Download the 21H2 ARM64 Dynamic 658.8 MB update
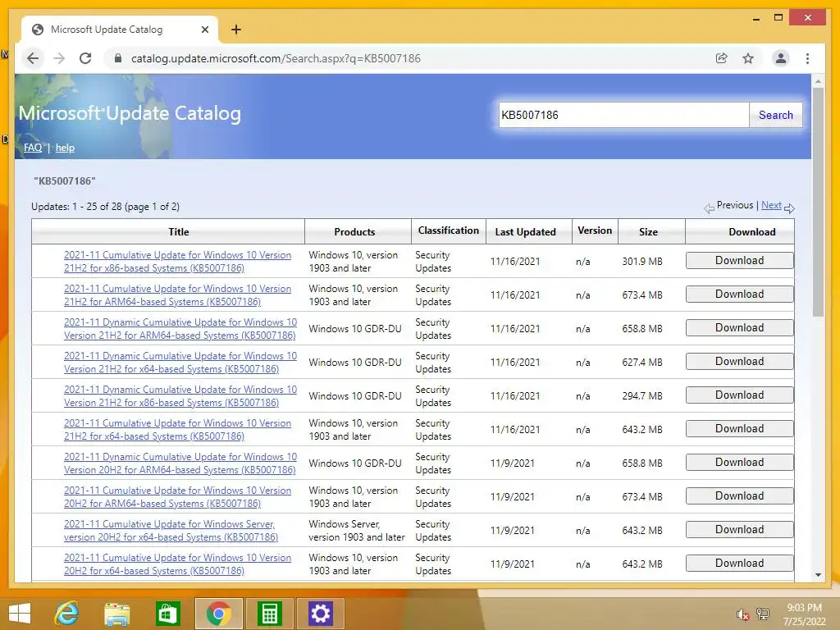 [739, 328]
